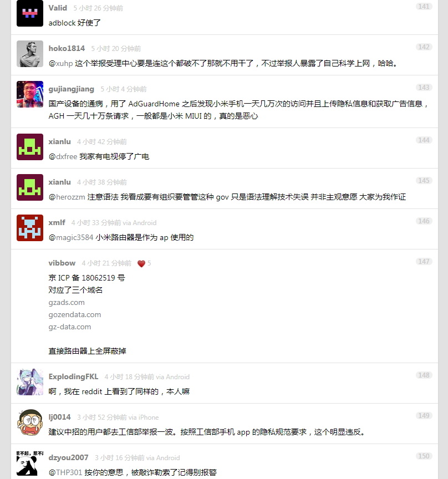The height and width of the screenshot is (479, 448).
Task: Click reply number badge 147
Action: (424, 262)
